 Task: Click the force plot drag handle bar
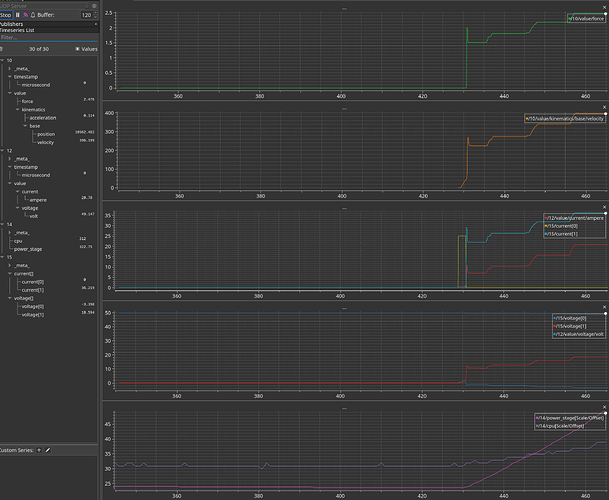coord(344,9)
